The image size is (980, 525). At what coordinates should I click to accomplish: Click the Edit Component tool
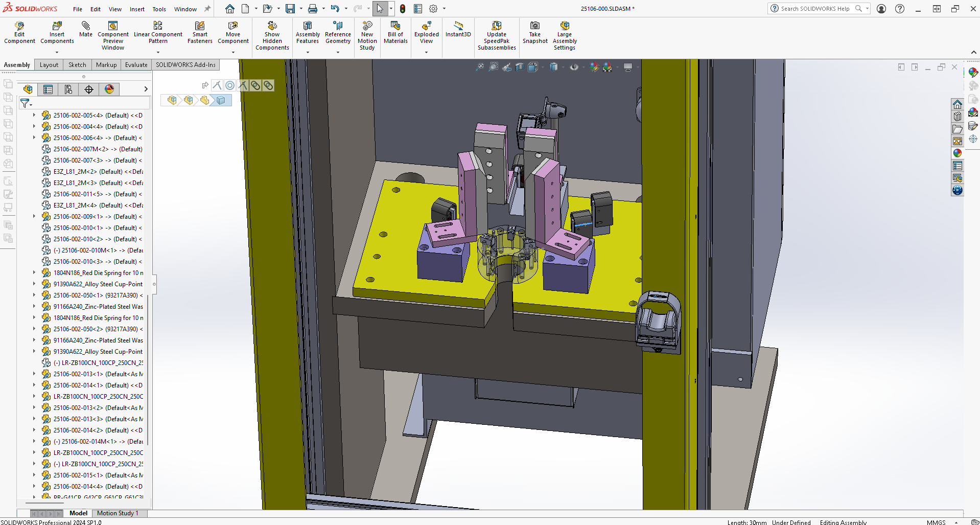point(19,33)
